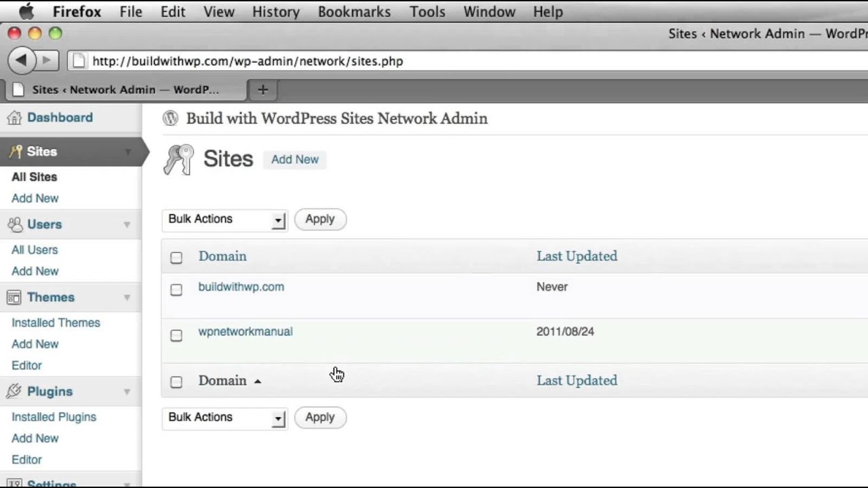Click Add New button next to Sites heading
868x488 pixels.
(295, 159)
